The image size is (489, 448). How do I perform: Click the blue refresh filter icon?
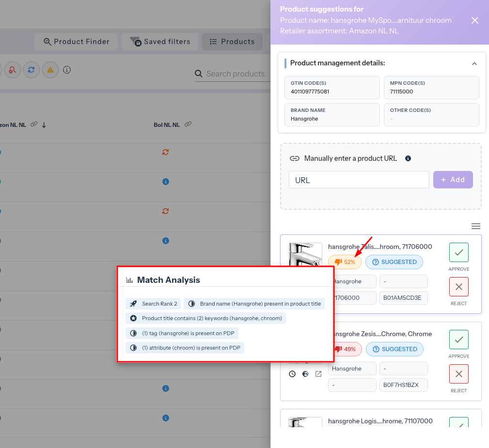[31, 70]
